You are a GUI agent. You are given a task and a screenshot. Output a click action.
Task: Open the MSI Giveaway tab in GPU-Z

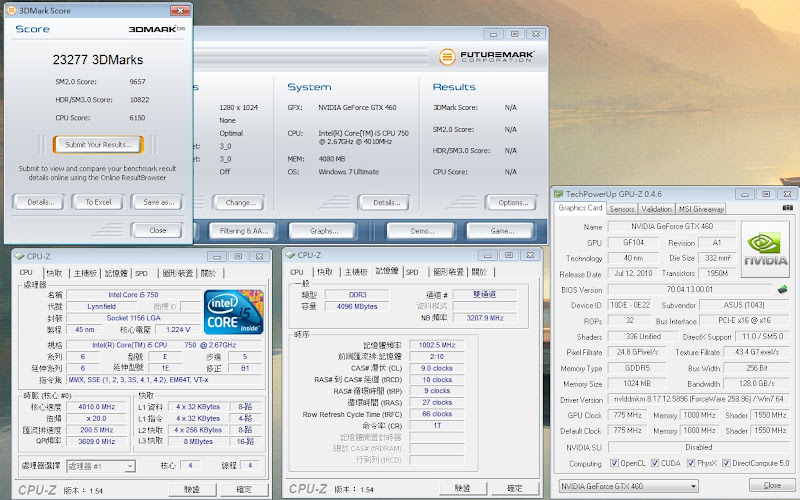click(702, 209)
